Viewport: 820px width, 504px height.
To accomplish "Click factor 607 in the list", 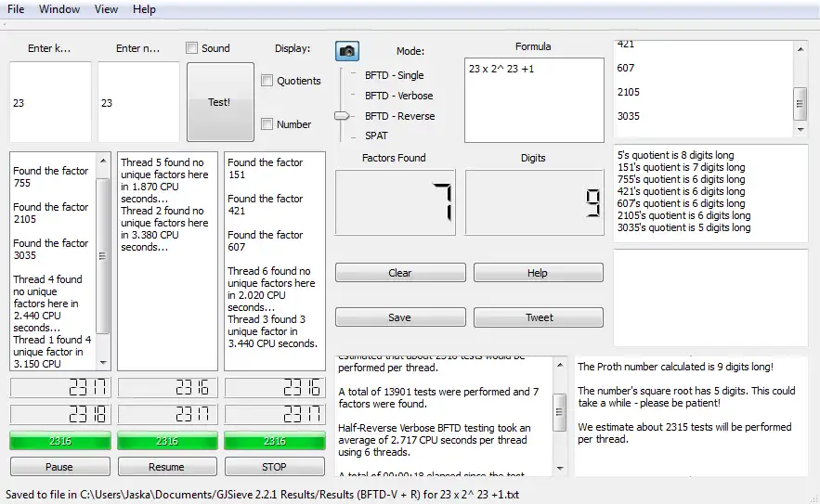I will 626,68.
